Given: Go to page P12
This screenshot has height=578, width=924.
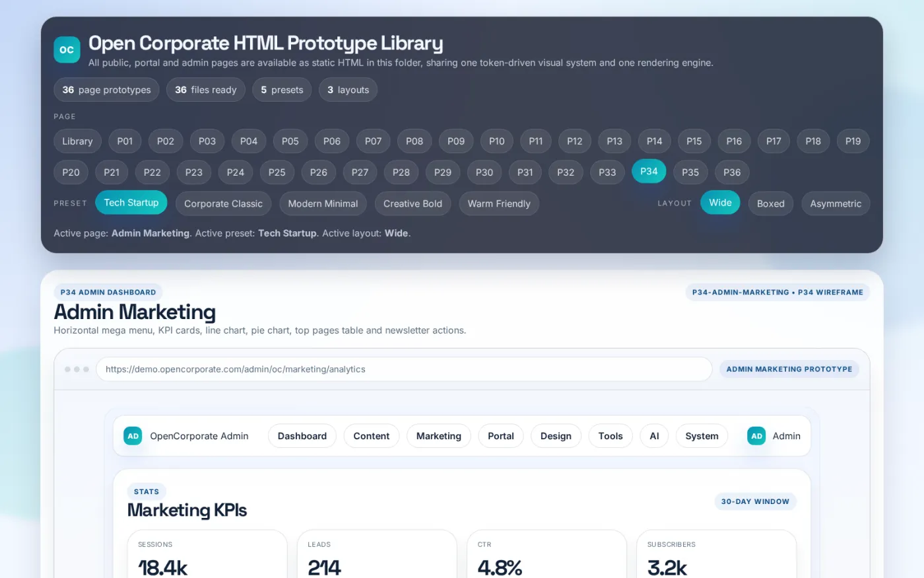Looking at the screenshot, I should click(x=575, y=141).
